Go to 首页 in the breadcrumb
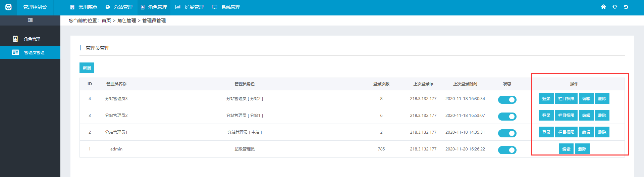 coord(106,20)
